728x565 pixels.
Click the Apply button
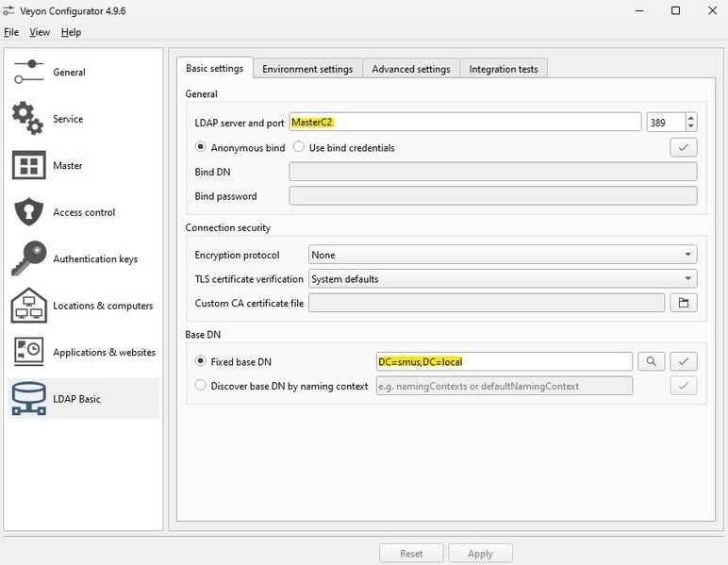point(480,554)
